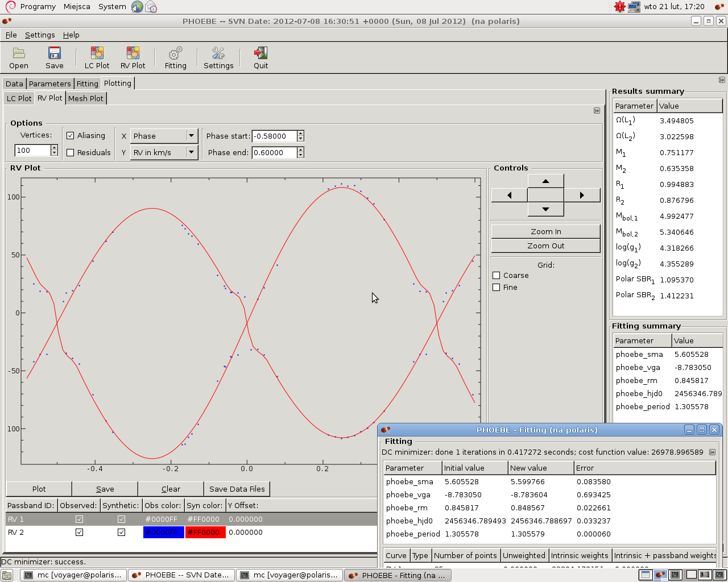This screenshot has height=582, width=728.
Task: Decrease Phase end with the spinner down arrow
Action: [x=300, y=155]
